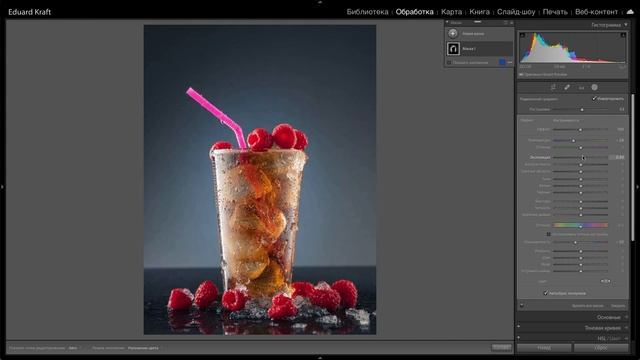This screenshot has width=640, height=360.
Task: Open the edit pins display dropdown Авто
Action: point(74,348)
